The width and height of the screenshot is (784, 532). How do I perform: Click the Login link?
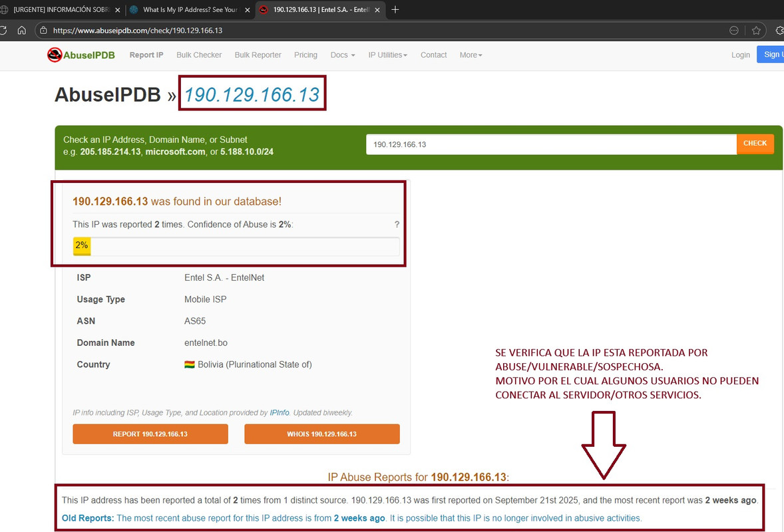741,55
